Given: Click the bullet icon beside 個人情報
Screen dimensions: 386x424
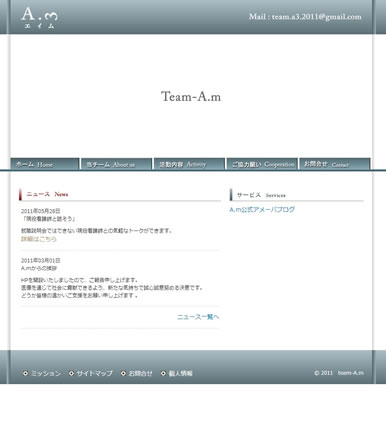Looking at the screenshot, I should [163, 373].
